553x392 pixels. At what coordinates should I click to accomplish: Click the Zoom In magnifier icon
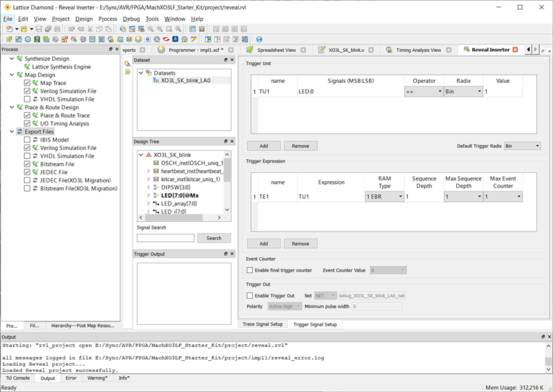click(x=151, y=29)
